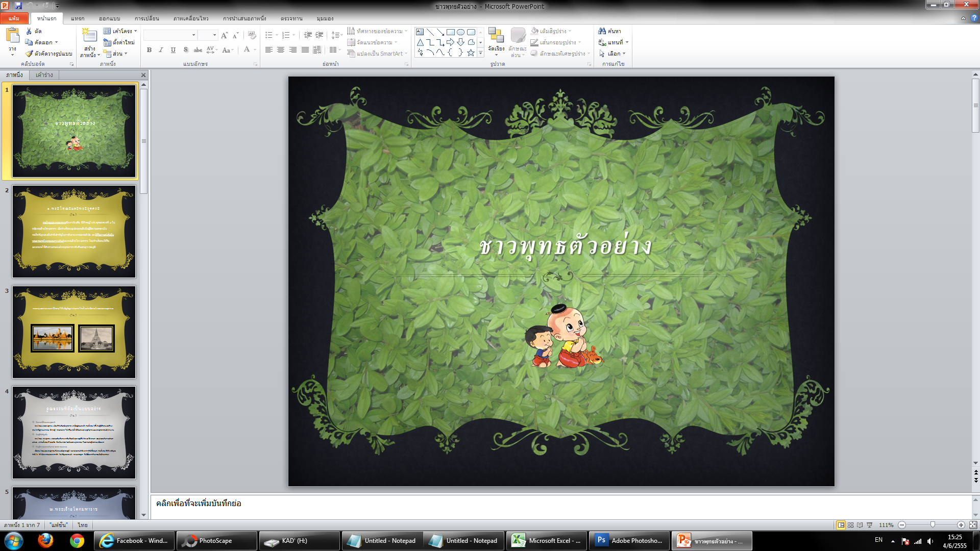Toggle Underline formatting
The width and height of the screenshot is (980, 551).
click(173, 50)
